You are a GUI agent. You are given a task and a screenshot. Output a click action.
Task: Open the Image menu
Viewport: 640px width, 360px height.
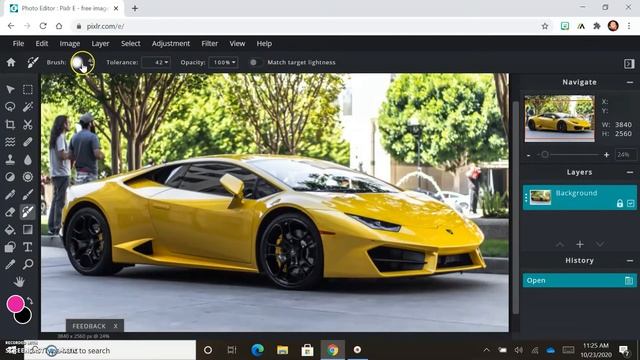(x=70, y=44)
